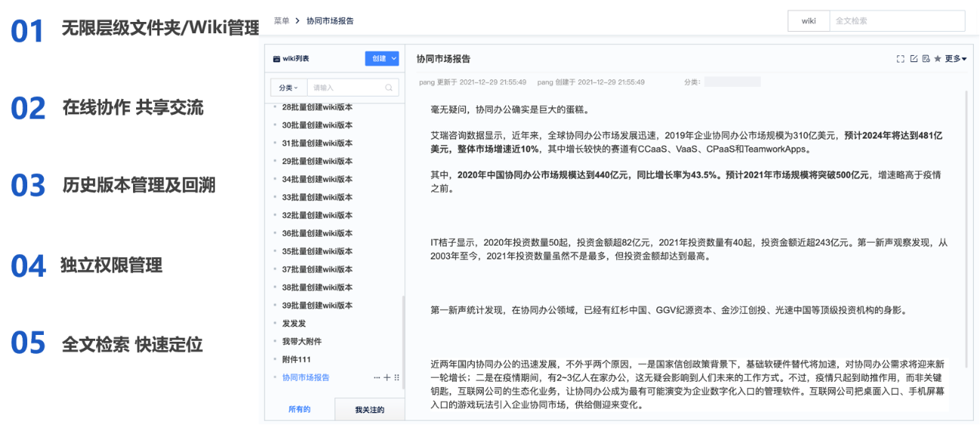
Task: Open the 更多 dropdown menu
Action: coord(954,58)
